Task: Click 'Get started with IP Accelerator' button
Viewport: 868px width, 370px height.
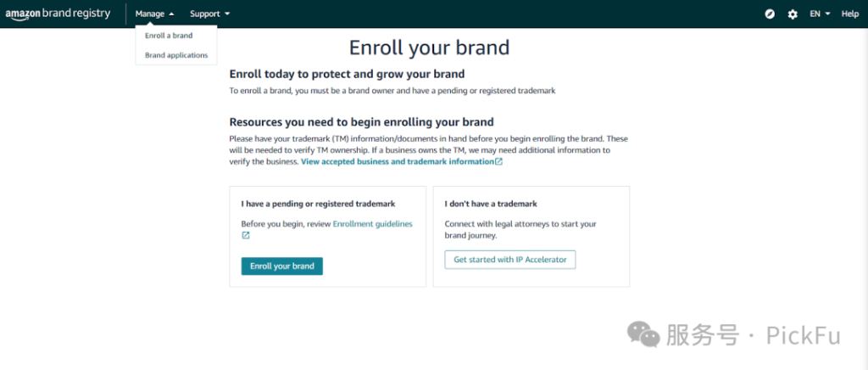Action: point(510,259)
